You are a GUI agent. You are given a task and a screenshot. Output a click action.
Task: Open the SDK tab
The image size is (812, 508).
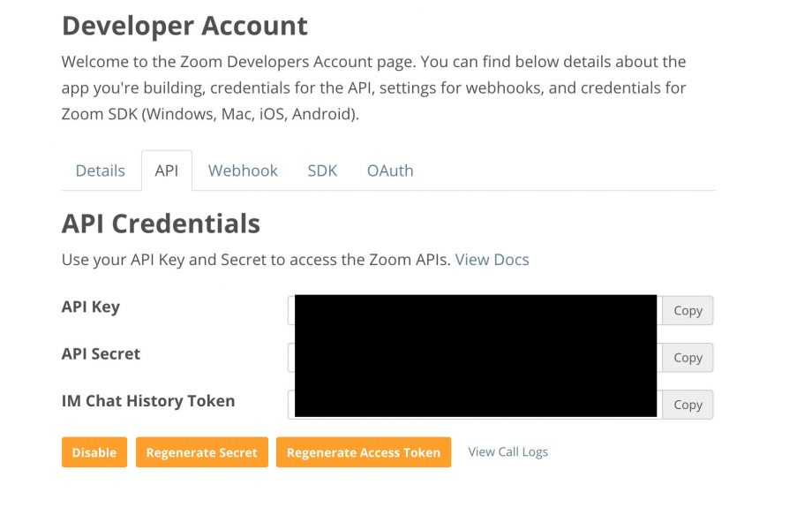tap(322, 171)
